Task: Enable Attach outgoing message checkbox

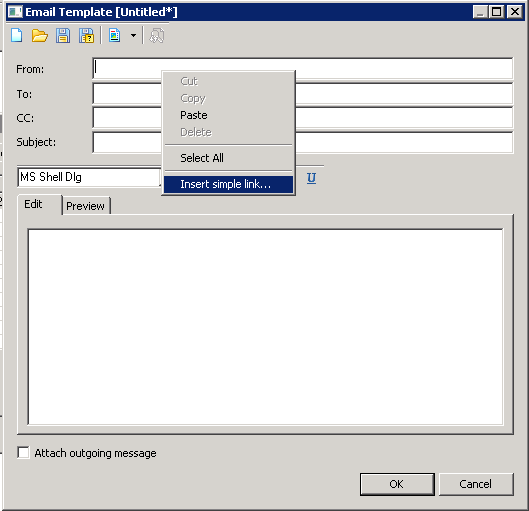Action: tap(23, 452)
